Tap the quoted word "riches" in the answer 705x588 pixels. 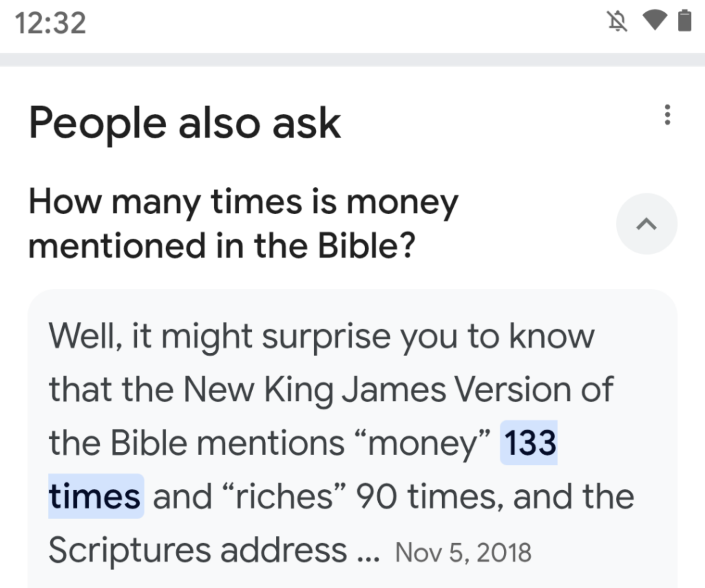(284, 496)
